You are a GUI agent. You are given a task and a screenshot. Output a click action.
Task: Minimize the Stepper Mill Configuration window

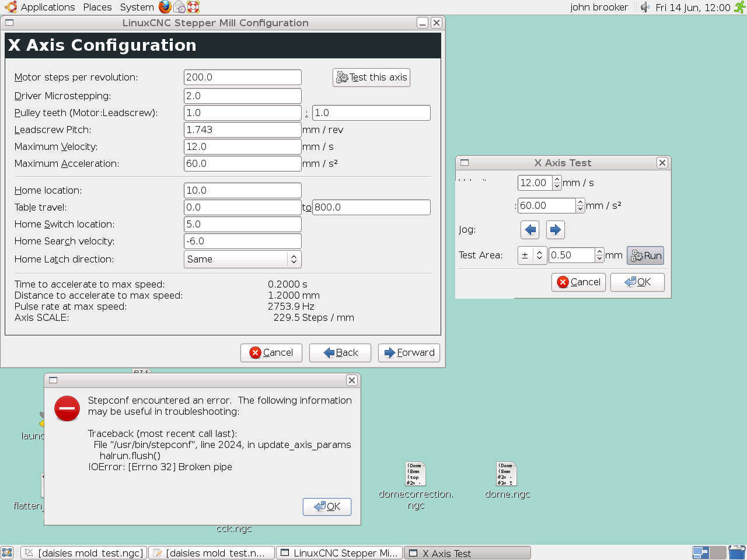tap(423, 23)
